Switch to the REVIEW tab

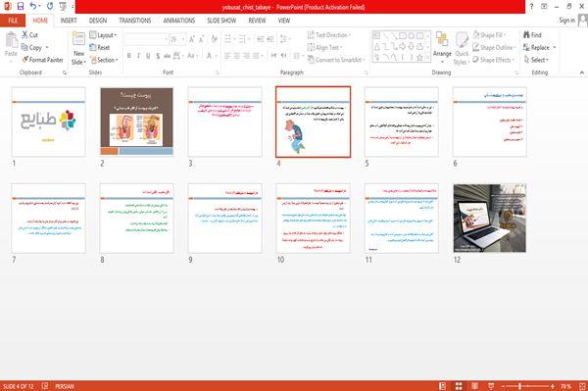[257, 21]
